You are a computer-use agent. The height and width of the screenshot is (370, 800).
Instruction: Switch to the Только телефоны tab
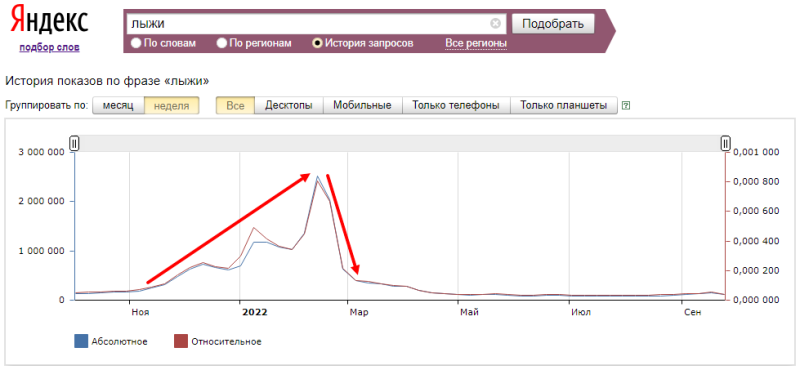click(x=456, y=106)
